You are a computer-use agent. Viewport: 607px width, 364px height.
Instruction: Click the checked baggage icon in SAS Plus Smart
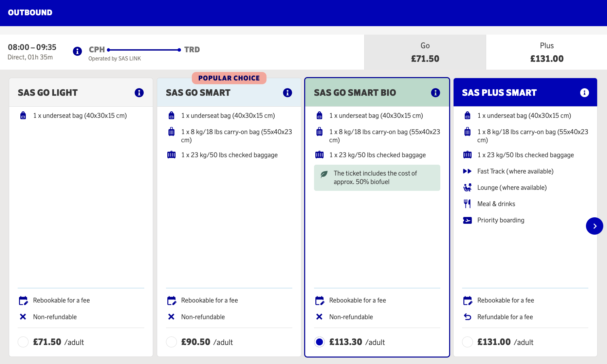(467, 155)
